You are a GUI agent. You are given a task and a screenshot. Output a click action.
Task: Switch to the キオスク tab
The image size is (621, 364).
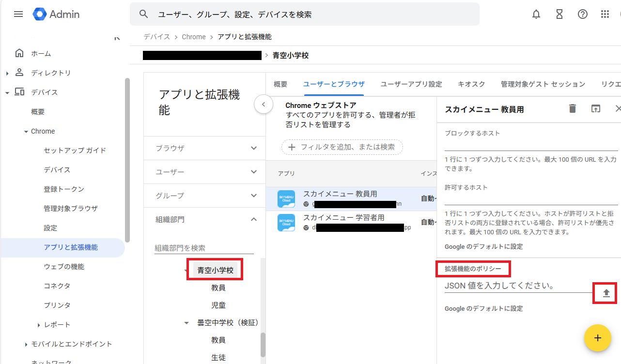tap(471, 84)
